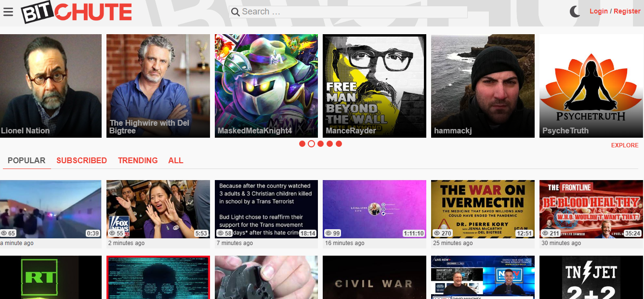
Task: Click the eye view count icon showing 65
Action: 4,233
